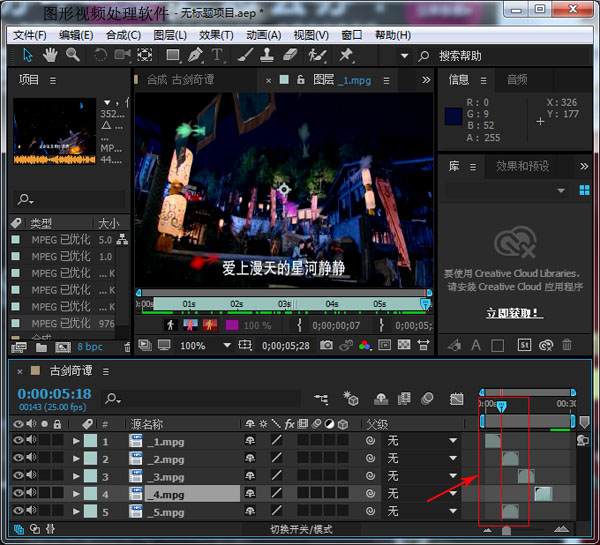This screenshot has width=600, height=545.
Task: Select the Roto Brush tool
Action: tap(318, 55)
